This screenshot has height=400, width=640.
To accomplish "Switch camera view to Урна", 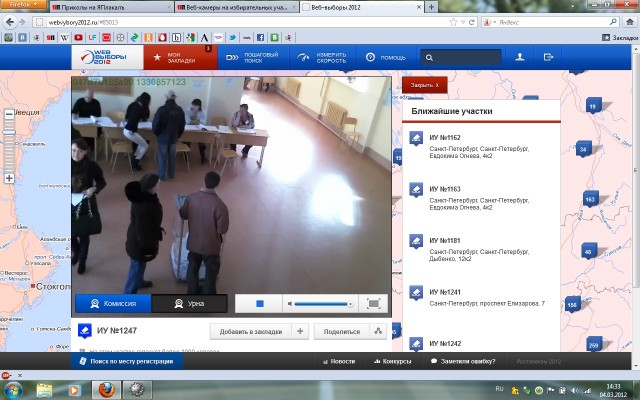I will point(189,304).
